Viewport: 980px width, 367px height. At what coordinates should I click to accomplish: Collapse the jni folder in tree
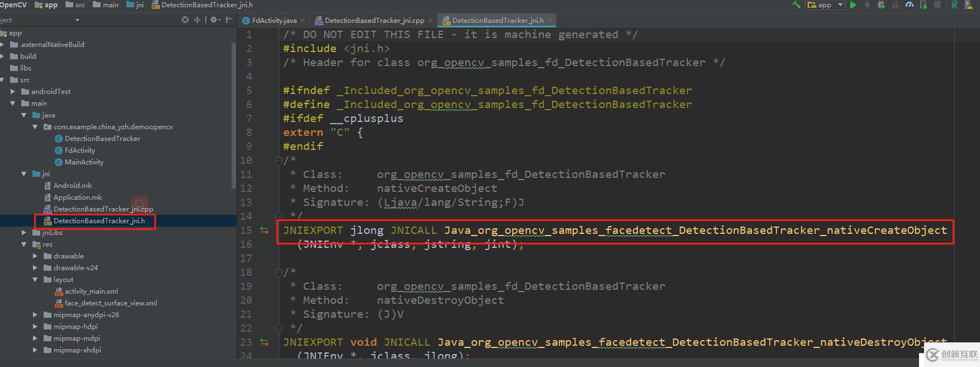tap(24, 173)
